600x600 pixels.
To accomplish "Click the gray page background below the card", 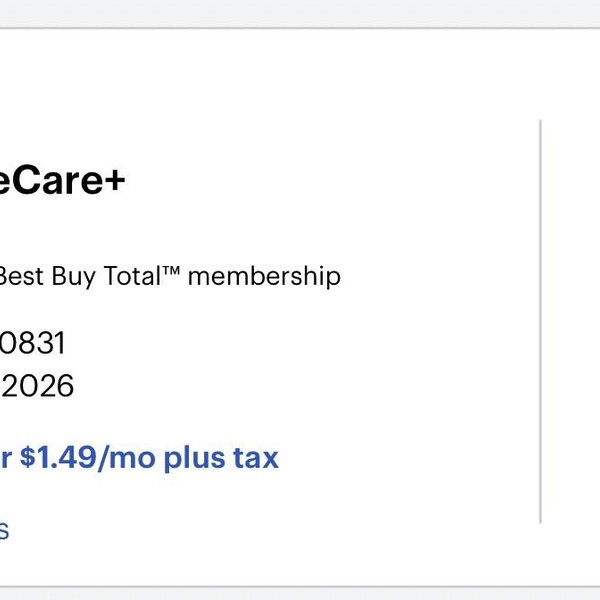I will coord(300,594).
